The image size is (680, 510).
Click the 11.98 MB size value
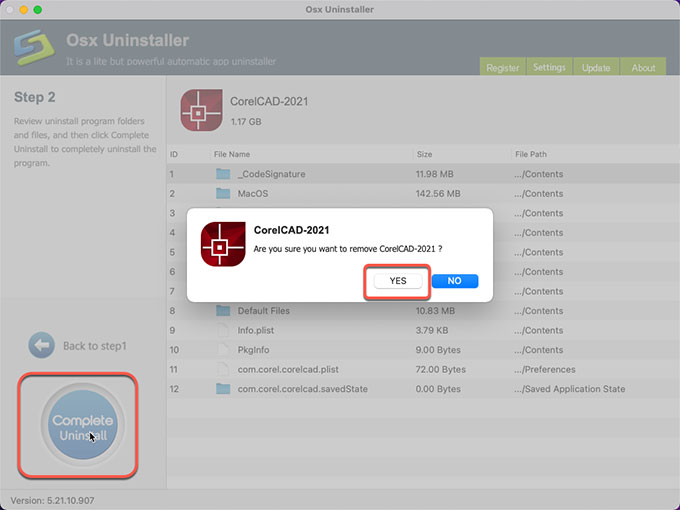coord(435,174)
